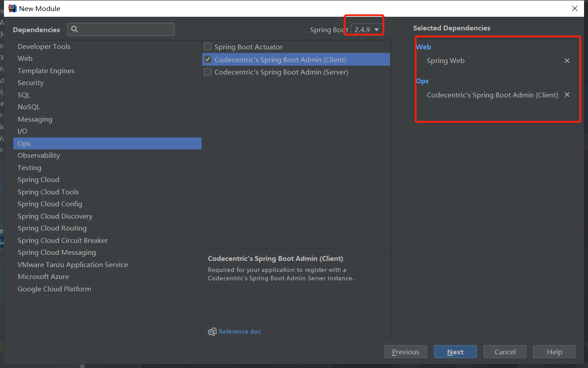The image size is (588, 368).
Task: Remove Codecentric's Spring Boot Admin (Client) selection
Action: tap(567, 95)
